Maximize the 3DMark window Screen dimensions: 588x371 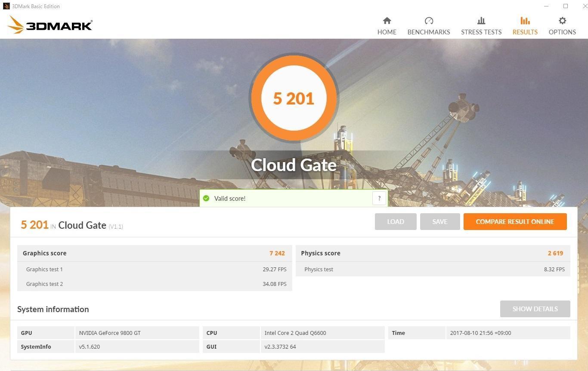tap(566, 6)
